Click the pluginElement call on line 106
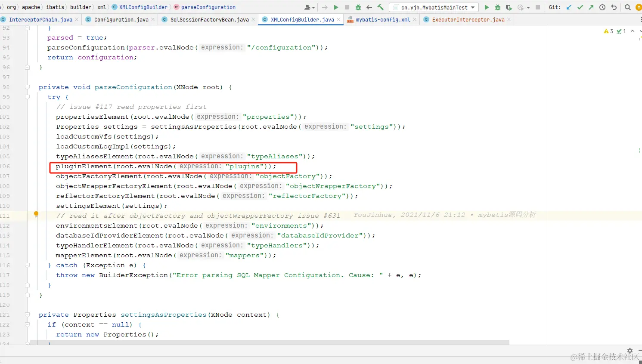Image resolution: width=642 pixels, height=364 pixels. coord(166,167)
